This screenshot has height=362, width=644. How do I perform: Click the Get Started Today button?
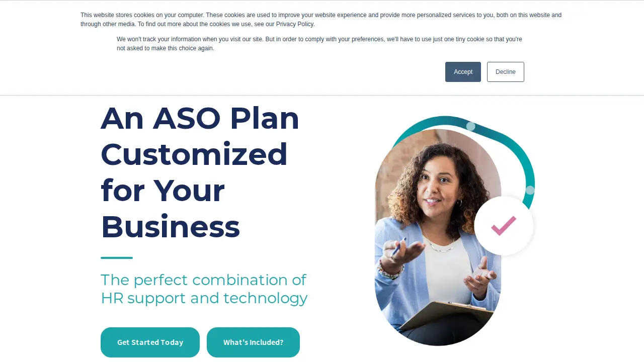150,342
